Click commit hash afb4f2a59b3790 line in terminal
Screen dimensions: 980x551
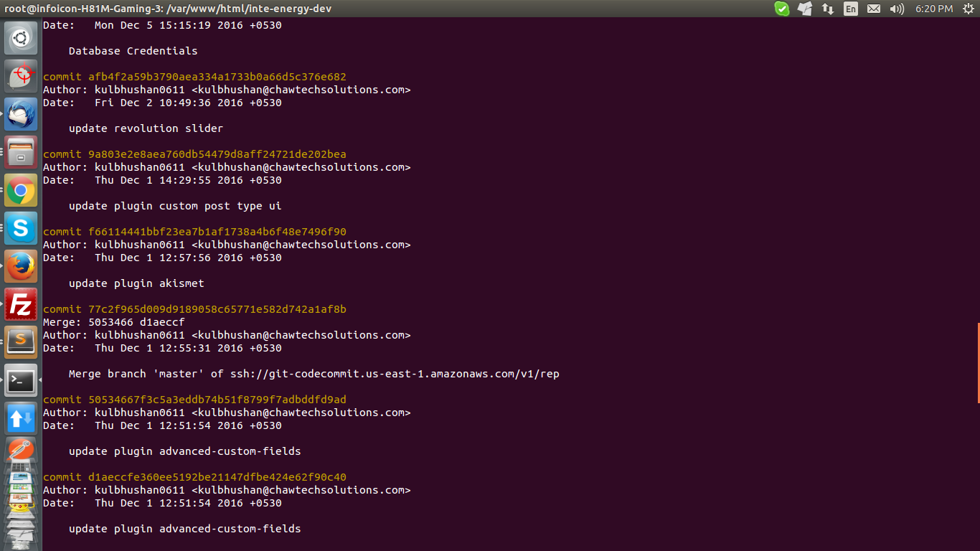click(194, 77)
